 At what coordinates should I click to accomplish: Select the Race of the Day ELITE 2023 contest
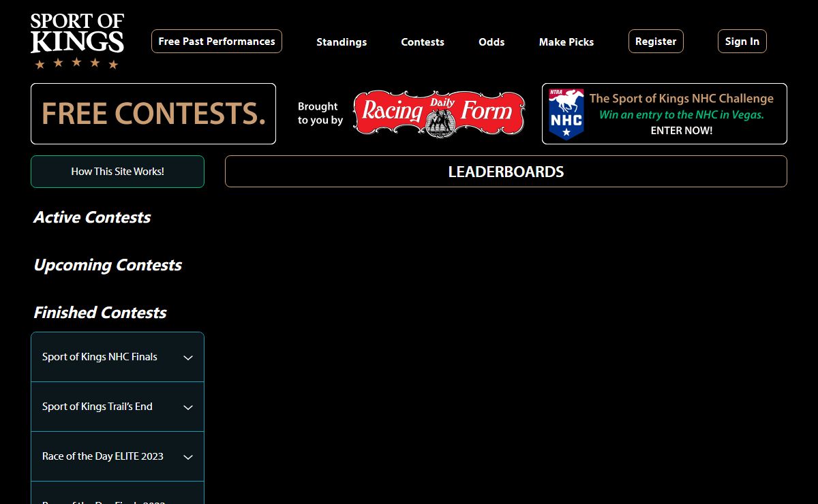[x=117, y=456]
